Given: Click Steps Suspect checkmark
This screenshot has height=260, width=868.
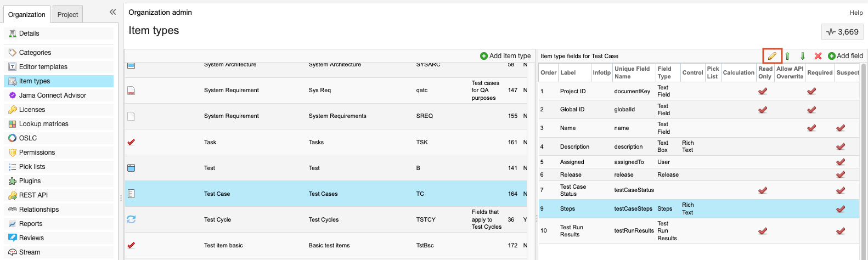Looking at the screenshot, I should pos(841,209).
